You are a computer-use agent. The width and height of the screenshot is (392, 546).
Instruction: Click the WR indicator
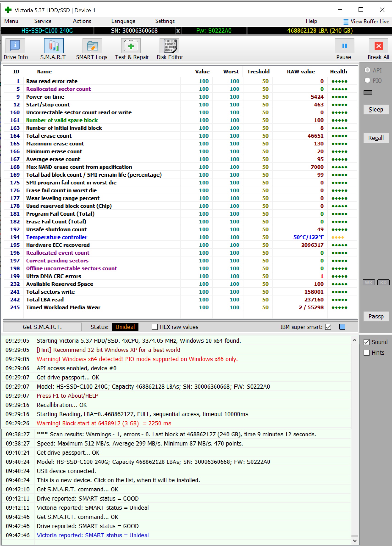point(369,282)
